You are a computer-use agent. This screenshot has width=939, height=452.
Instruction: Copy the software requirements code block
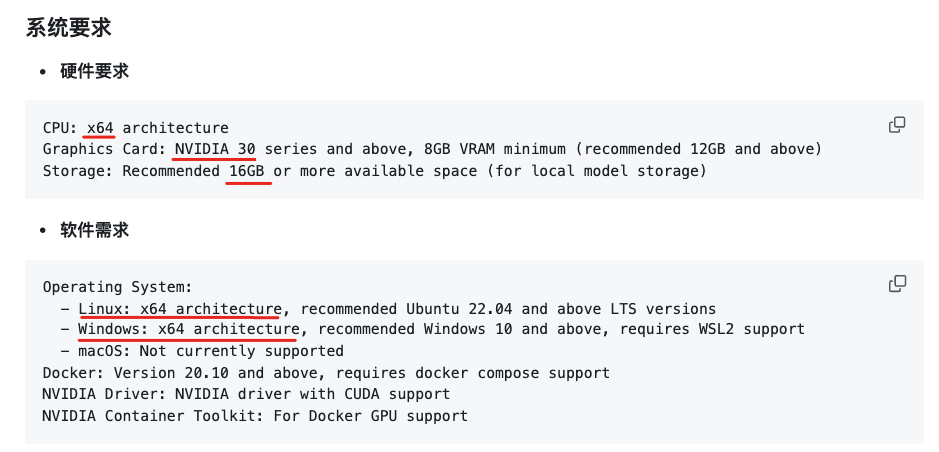click(x=897, y=284)
